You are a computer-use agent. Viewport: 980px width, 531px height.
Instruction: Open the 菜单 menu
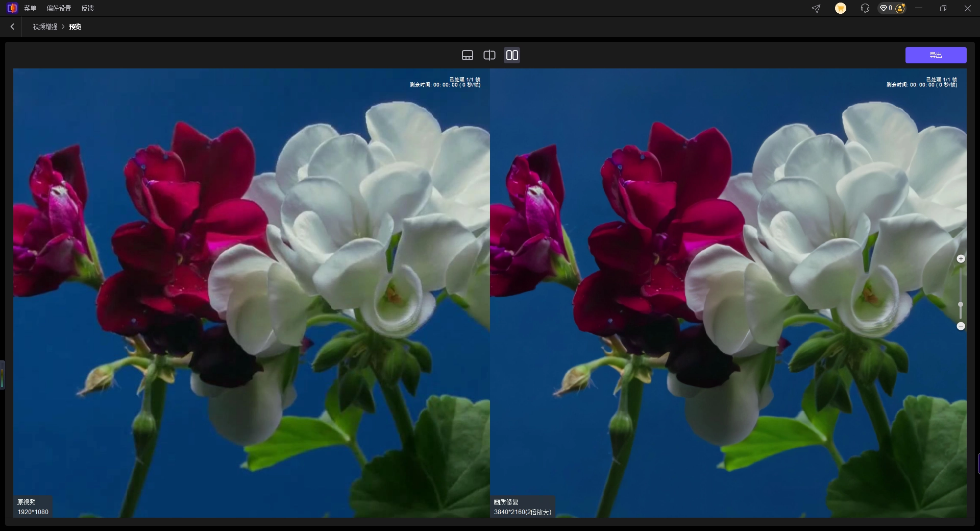coord(30,8)
